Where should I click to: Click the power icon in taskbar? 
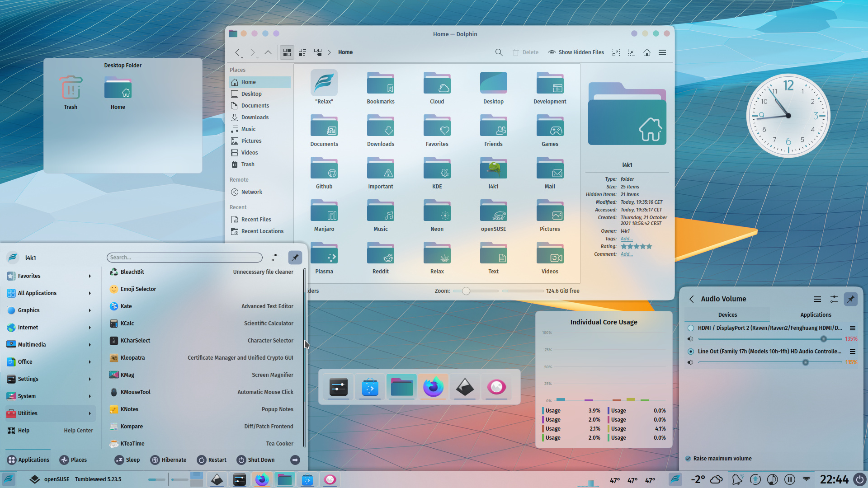859,479
